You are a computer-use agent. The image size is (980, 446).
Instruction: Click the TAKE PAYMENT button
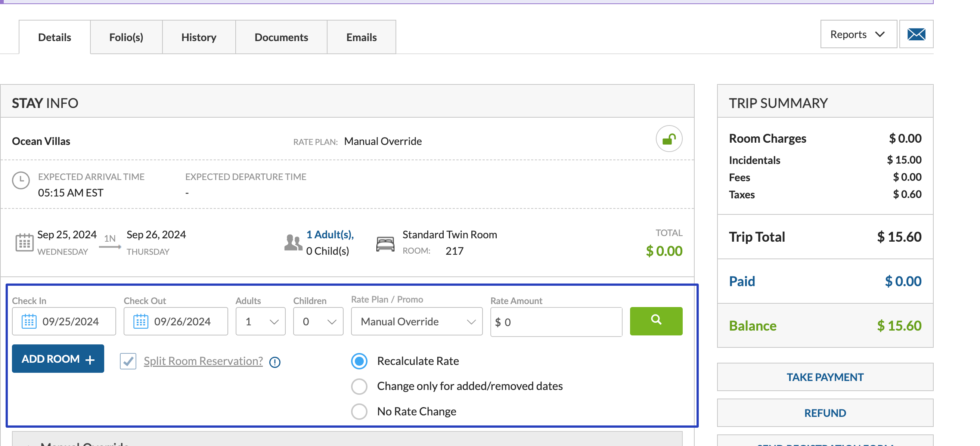tap(825, 377)
